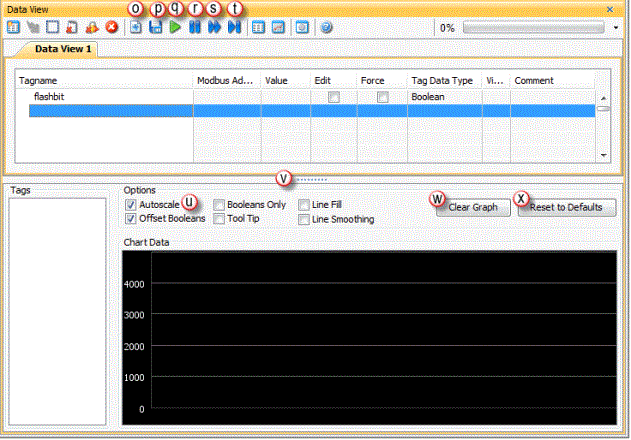Image resolution: width=631 pixels, height=440 pixels.
Task: Click the fast forward double-arrow icon
Action: pos(214,28)
